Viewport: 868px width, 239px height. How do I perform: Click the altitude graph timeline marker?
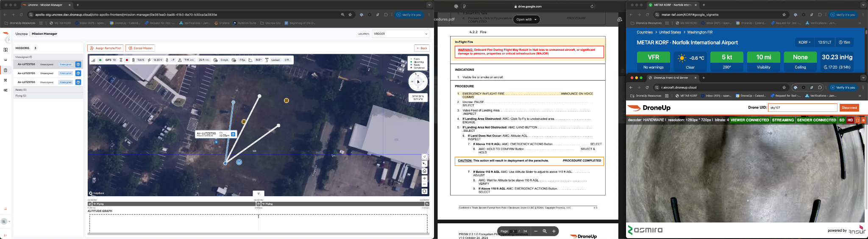tap(258, 216)
